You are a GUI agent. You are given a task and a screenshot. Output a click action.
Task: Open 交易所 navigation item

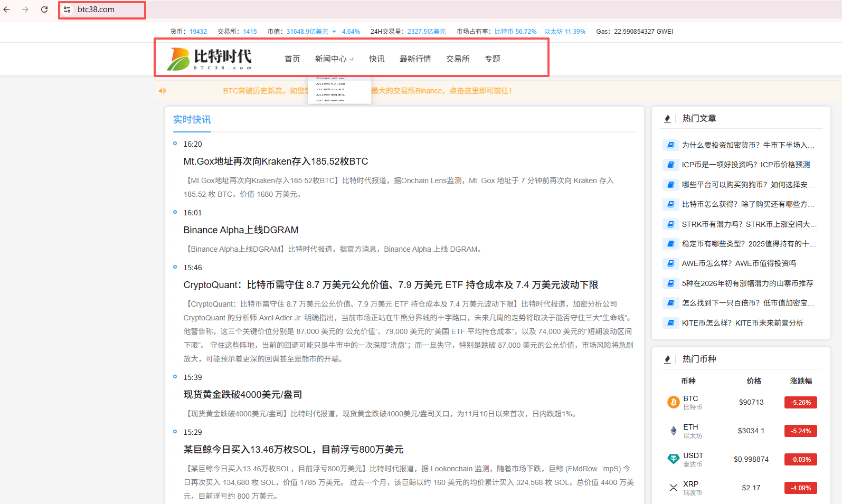pyautogui.click(x=458, y=59)
